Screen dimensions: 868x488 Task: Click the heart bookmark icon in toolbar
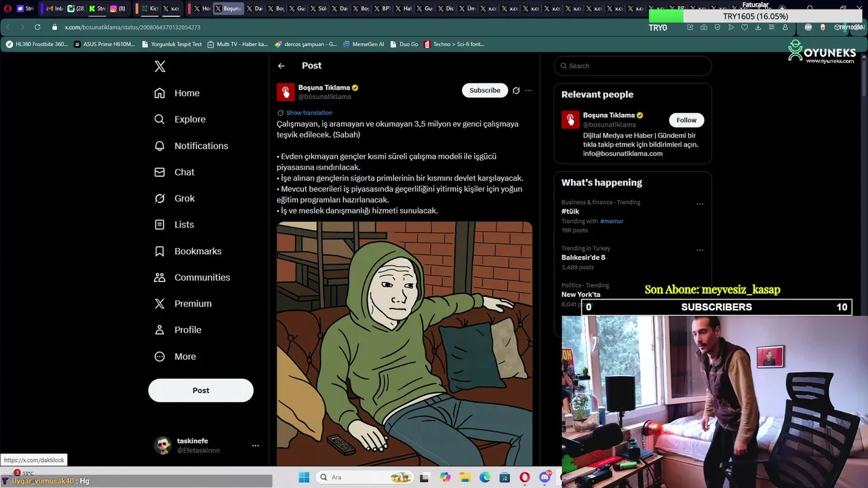click(745, 27)
